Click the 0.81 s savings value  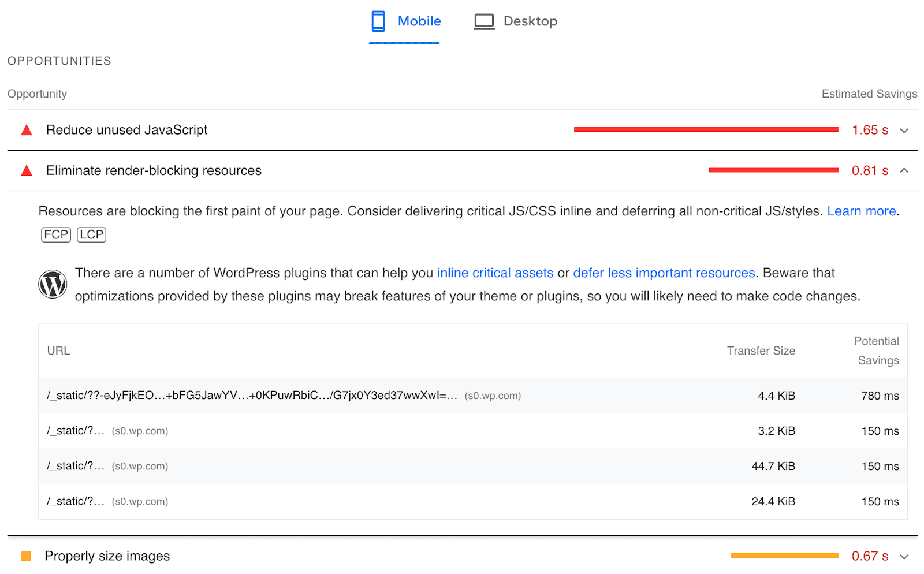870,170
